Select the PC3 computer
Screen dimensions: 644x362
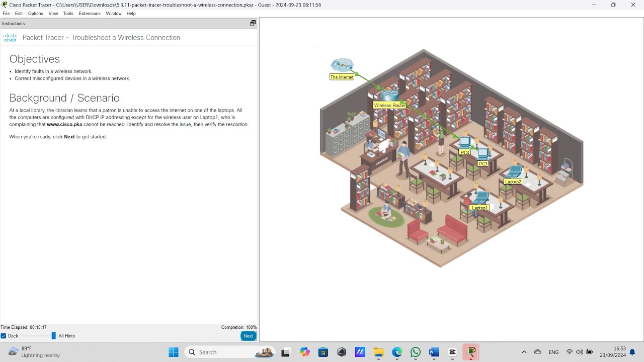[x=483, y=154]
